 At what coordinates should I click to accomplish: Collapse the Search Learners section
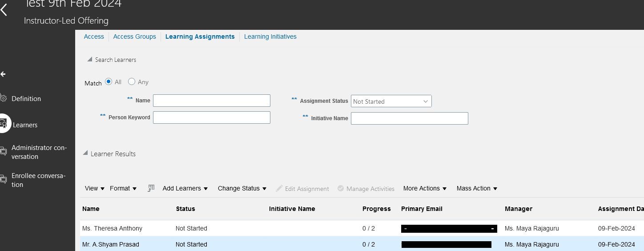pyautogui.click(x=89, y=59)
